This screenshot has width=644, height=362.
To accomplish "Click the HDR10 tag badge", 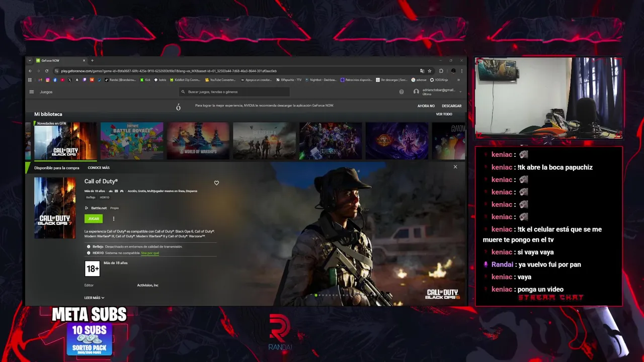I will 105,198.
